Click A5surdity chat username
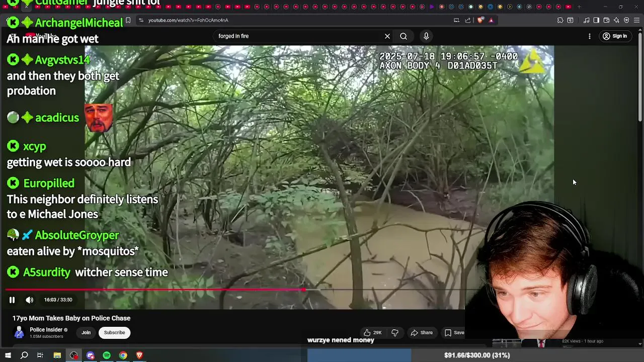This screenshot has height=362, width=644. click(x=47, y=272)
